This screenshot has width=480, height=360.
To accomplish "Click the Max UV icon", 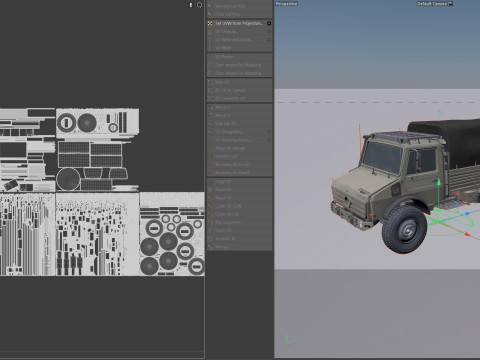I will pyautogui.click(x=210, y=82).
